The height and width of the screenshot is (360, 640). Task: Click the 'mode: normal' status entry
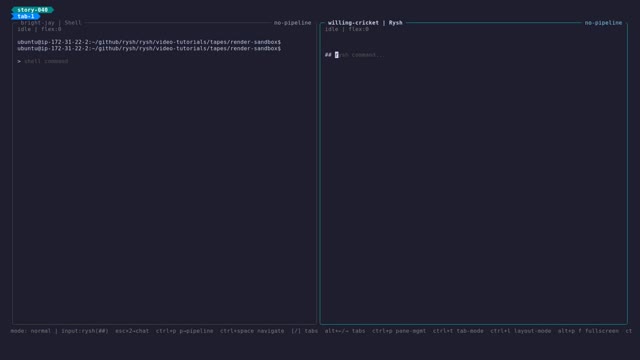tap(31, 331)
